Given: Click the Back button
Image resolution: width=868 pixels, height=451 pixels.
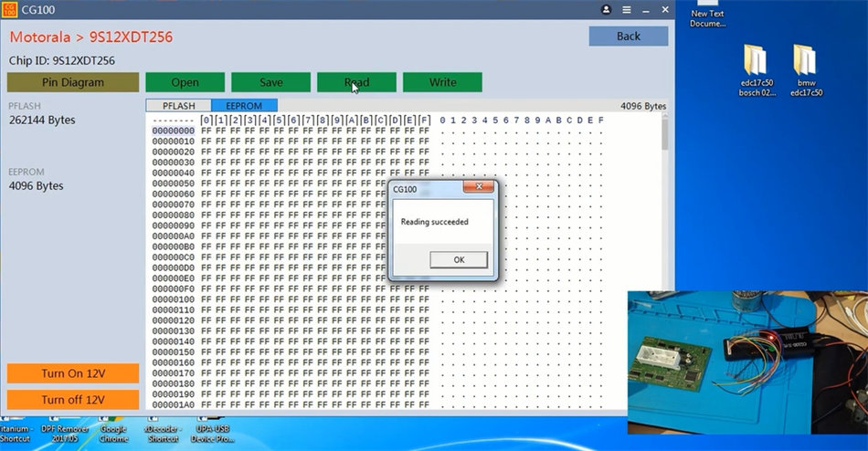Looking at the screenshot, I should coord(628,37).
